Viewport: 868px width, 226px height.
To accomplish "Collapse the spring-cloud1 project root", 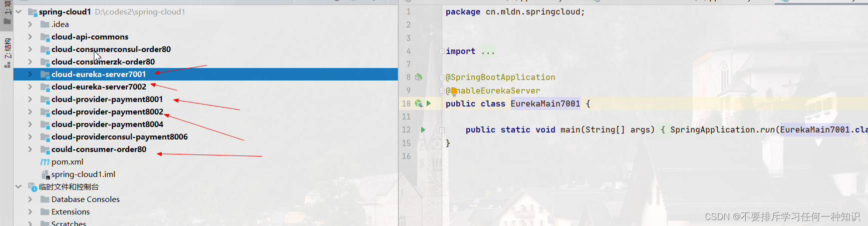I will coord(18,11).
